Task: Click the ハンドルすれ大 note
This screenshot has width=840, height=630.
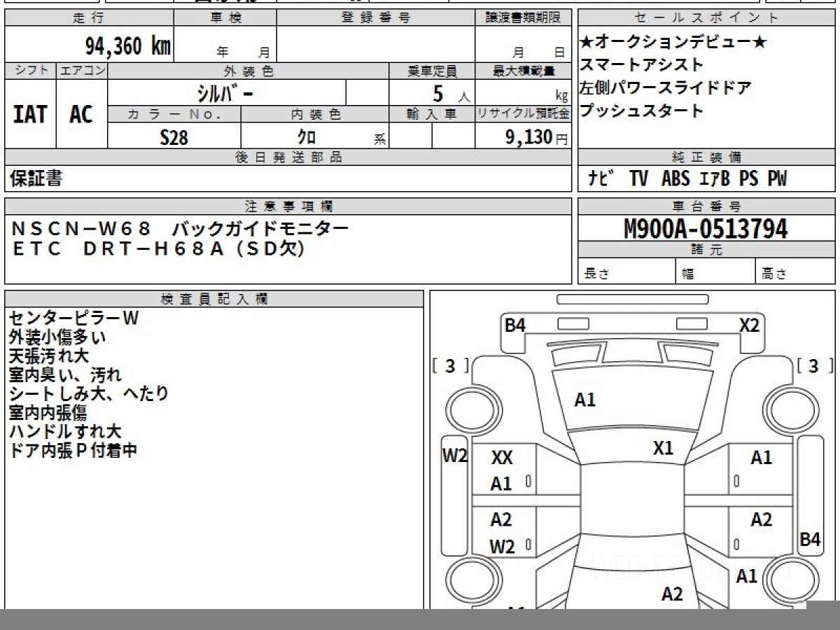Action: [x=65, y=431]
